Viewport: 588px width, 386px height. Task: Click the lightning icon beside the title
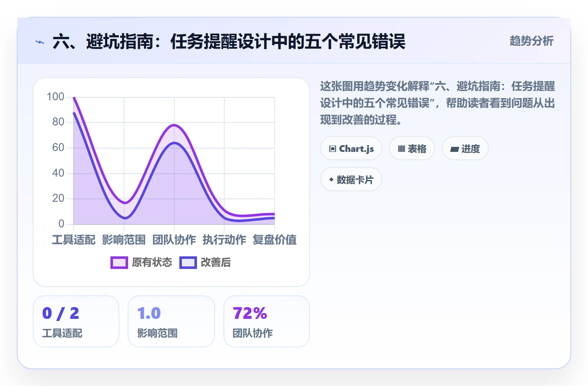[x=40, y=42]
